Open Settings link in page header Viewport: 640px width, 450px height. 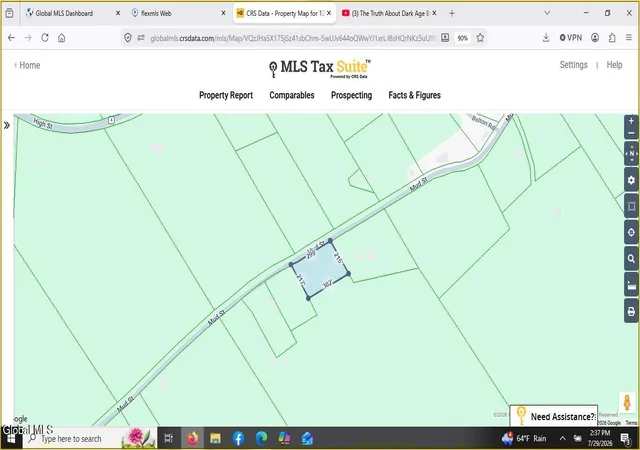click(573, 65)
